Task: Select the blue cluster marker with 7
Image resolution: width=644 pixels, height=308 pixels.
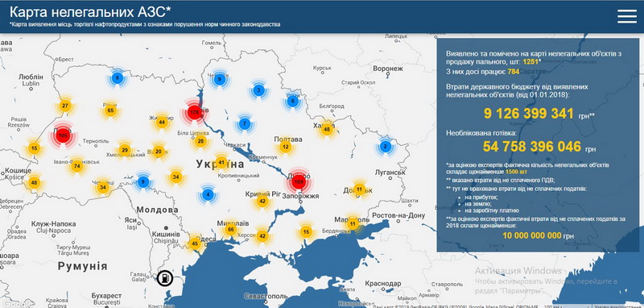Action: coord(245,124)
